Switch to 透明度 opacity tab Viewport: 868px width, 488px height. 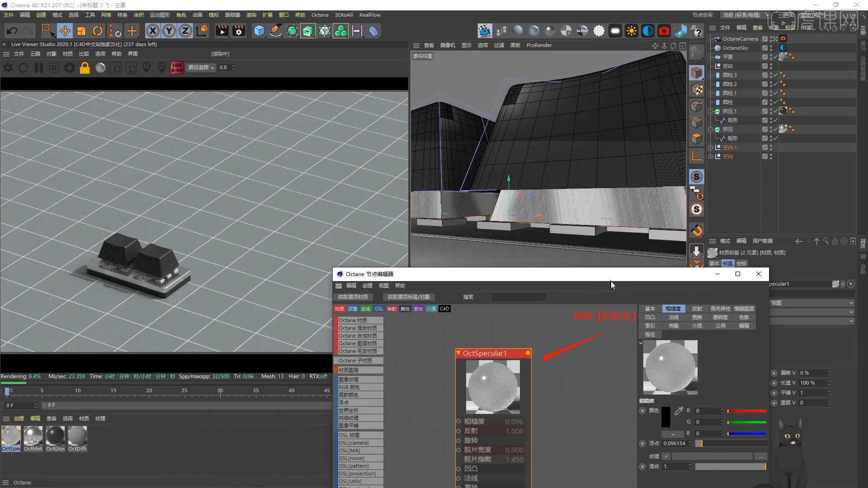click(720, 317)
